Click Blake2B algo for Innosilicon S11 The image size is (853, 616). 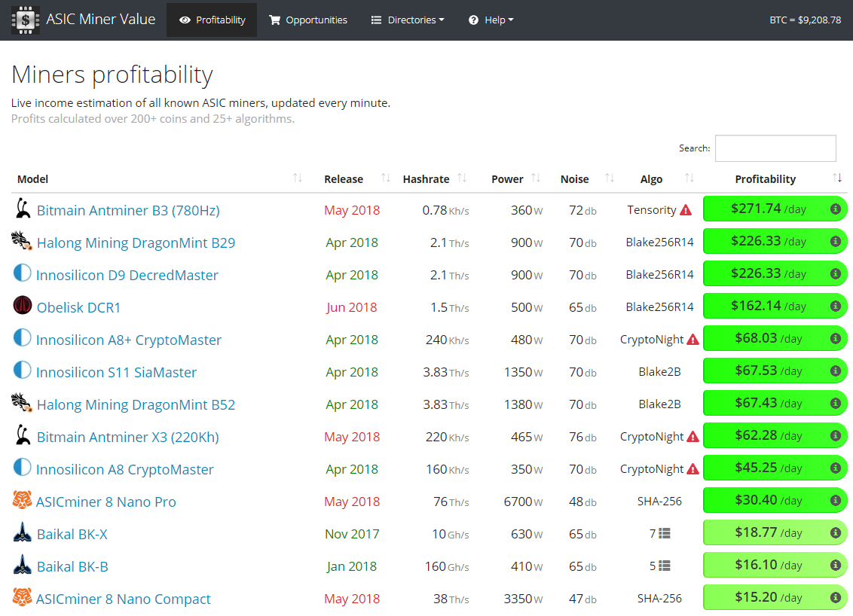tap(659, 372)
